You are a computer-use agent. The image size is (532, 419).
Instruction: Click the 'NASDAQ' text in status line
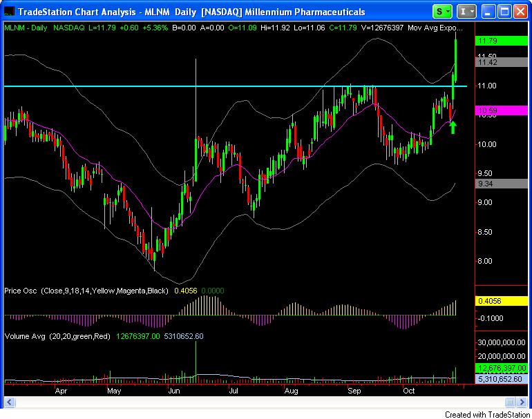click(x=69, y=28)
